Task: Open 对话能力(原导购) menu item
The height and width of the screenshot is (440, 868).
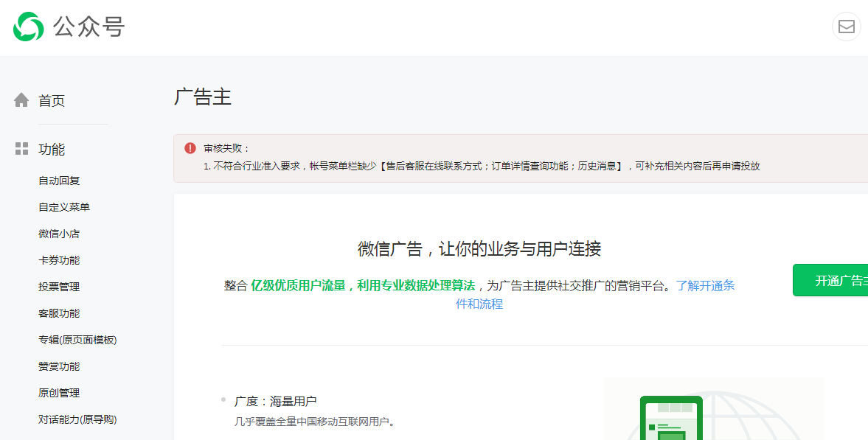Action: pos(77,419)
